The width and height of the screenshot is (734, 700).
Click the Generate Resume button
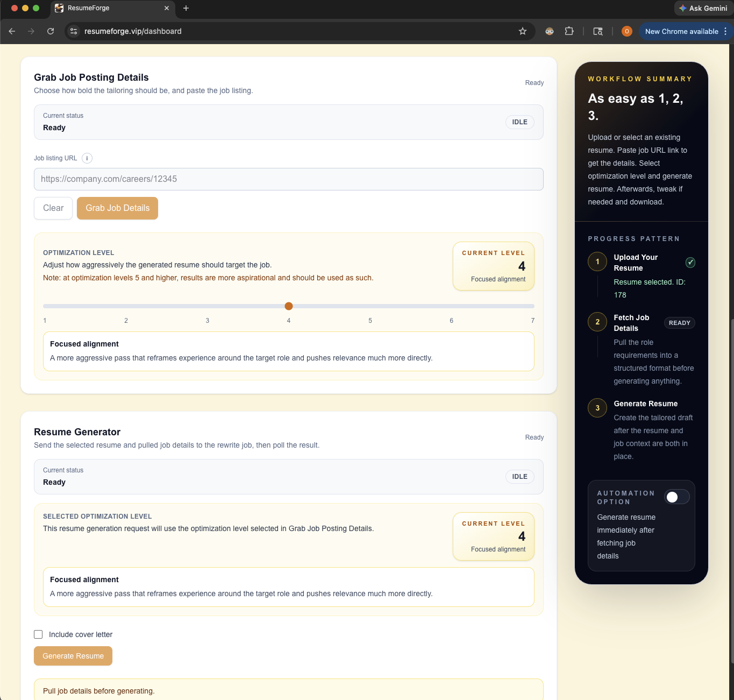tap(73, 656)
